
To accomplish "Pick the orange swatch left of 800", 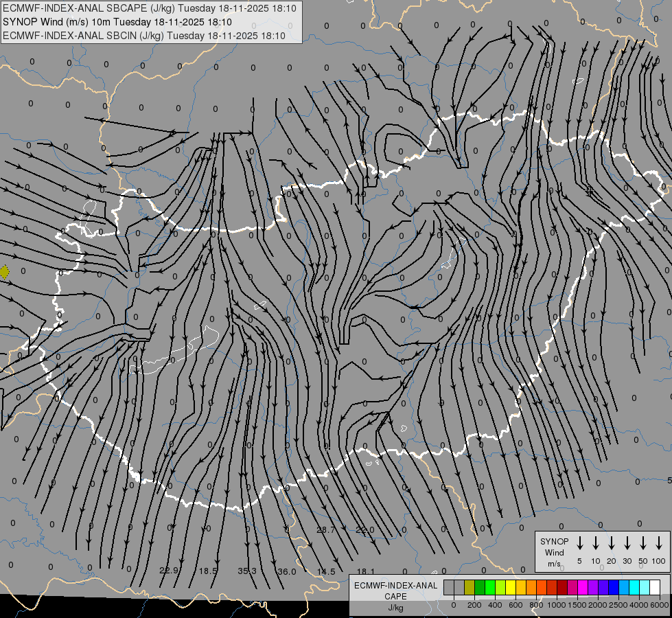I will pos(531,588).
